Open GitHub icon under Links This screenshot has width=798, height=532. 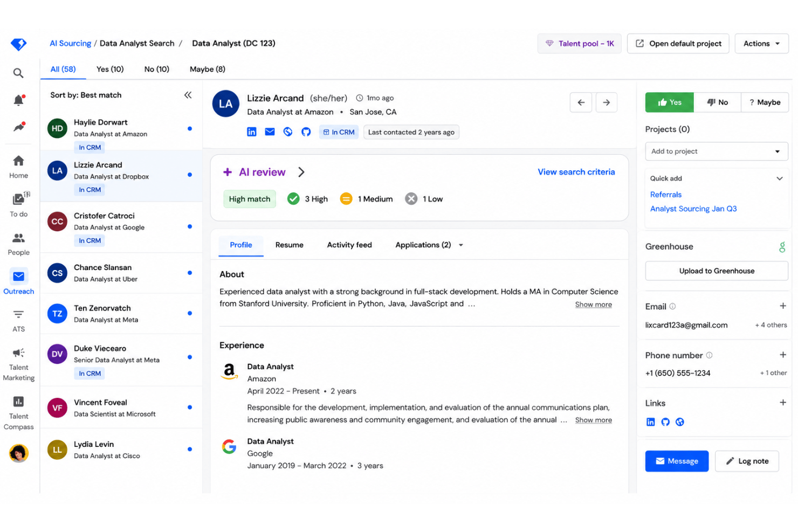coord(665,422)
